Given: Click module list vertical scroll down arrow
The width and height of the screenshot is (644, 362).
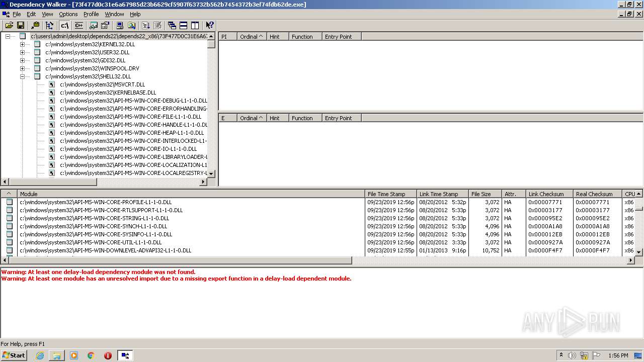Looking at the screenshot, I should 639,252.
